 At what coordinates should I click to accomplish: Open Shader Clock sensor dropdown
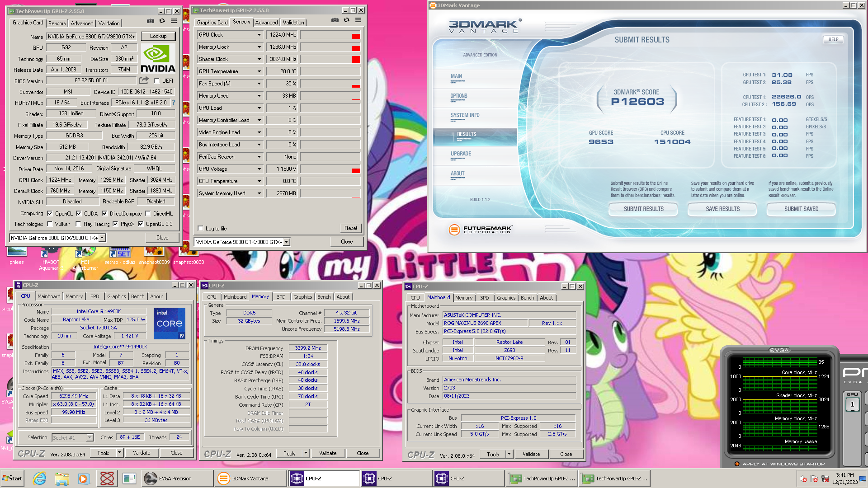click(259, 59)
